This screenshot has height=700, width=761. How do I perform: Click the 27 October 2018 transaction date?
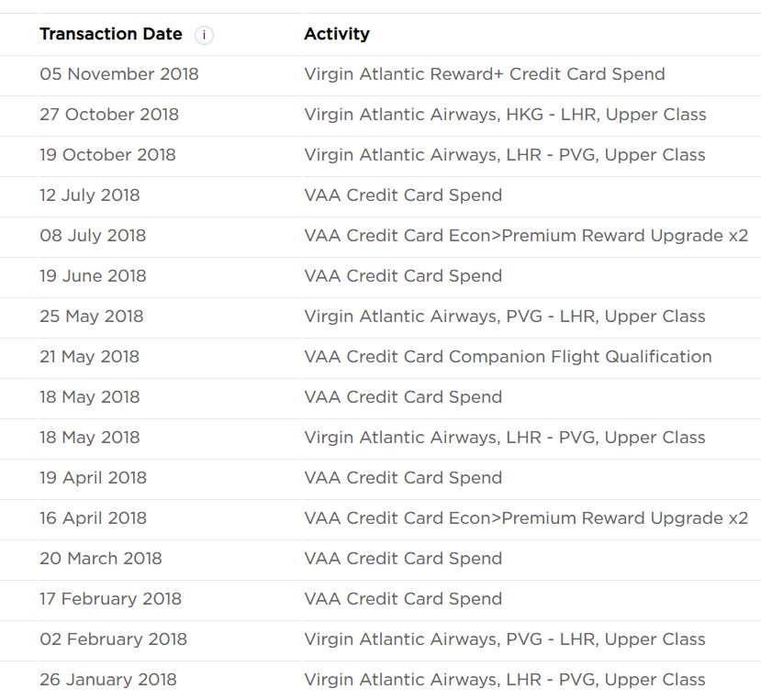pos(109,115)
